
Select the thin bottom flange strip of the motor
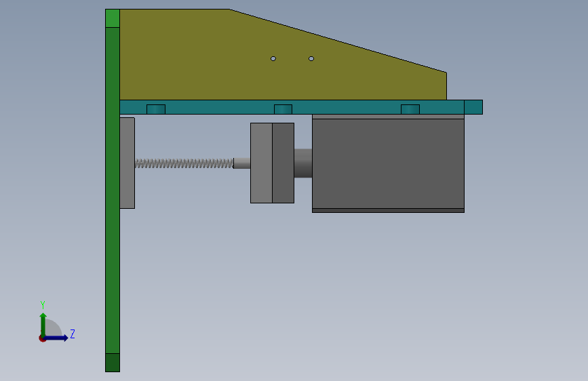388,211
